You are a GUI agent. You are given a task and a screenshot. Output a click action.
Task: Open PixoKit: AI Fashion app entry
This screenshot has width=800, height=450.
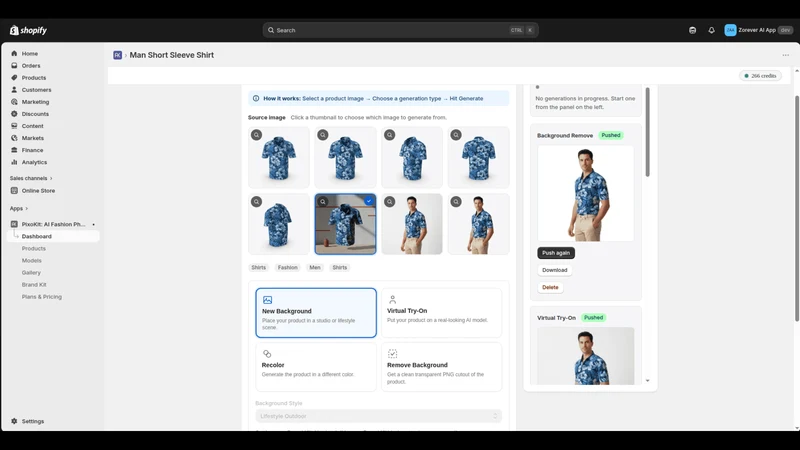pos(53,224)
